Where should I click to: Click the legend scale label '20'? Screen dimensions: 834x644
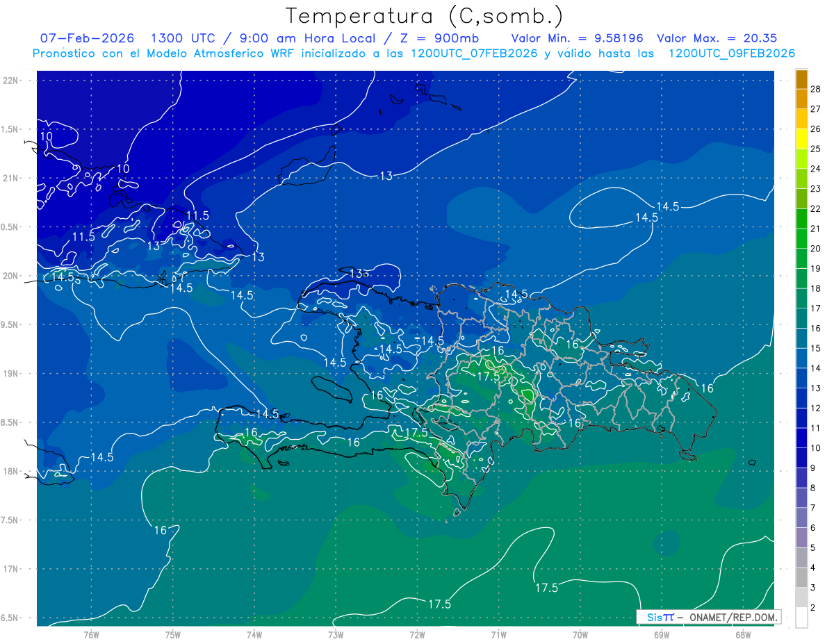coord(816,249)
